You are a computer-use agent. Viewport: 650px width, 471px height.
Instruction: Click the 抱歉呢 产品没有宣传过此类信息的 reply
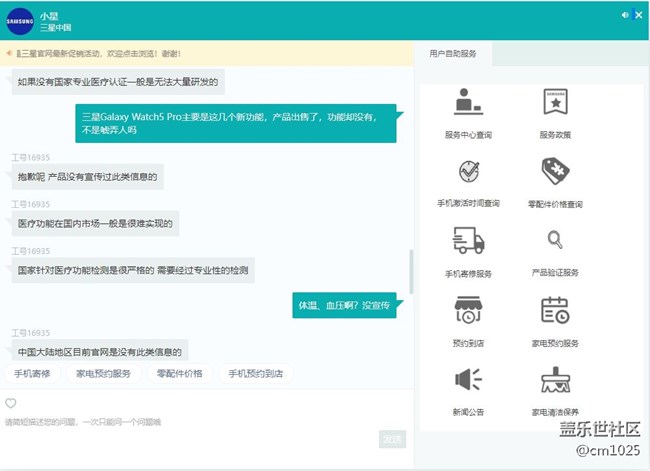click(87, 177)
